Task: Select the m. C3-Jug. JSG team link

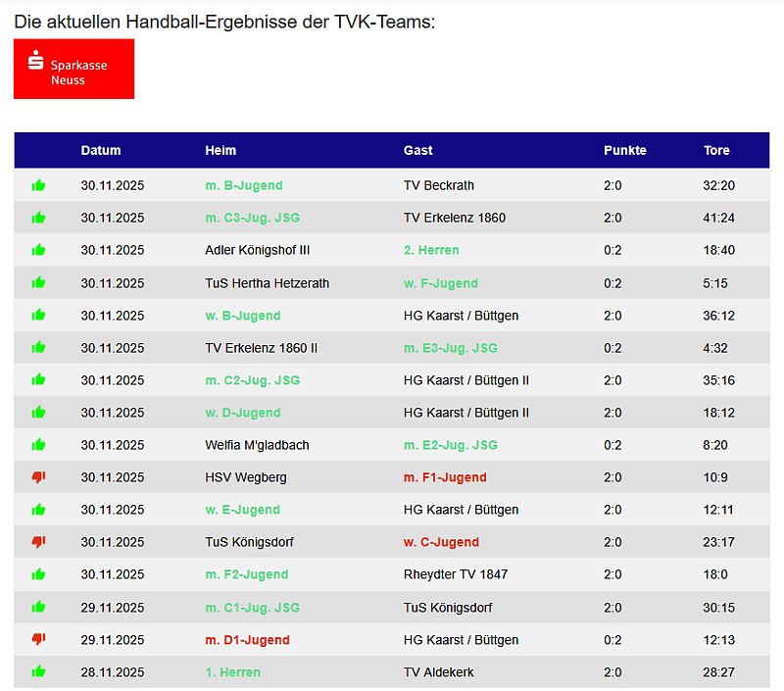Action: point(252,218)
